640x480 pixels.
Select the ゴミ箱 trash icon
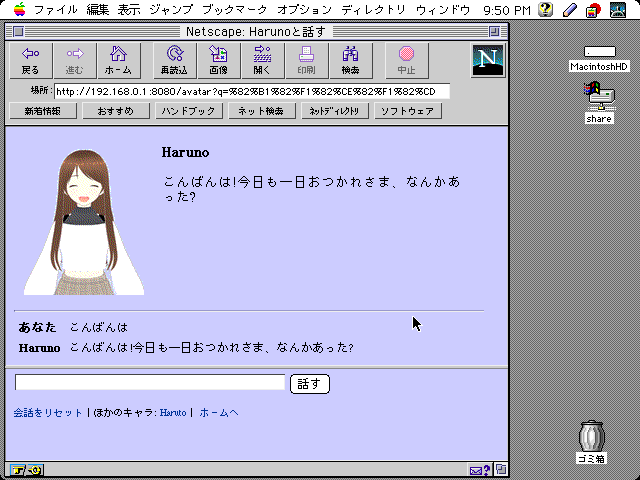coord(591,442)
